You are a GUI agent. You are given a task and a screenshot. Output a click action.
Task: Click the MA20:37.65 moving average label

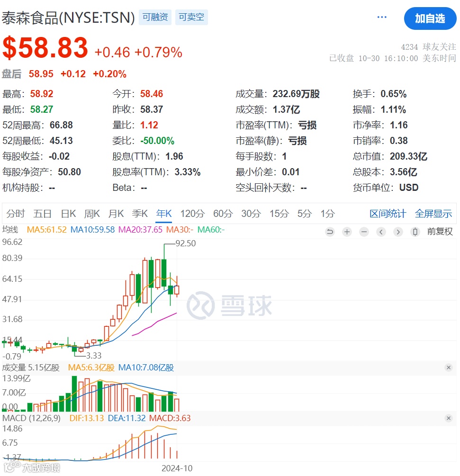(140, 230)
